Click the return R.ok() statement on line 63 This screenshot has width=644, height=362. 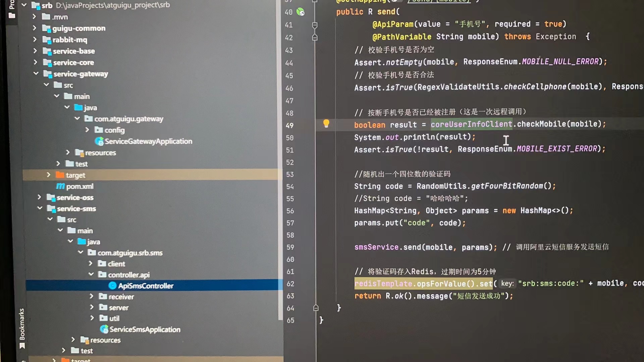pos(434,296)
